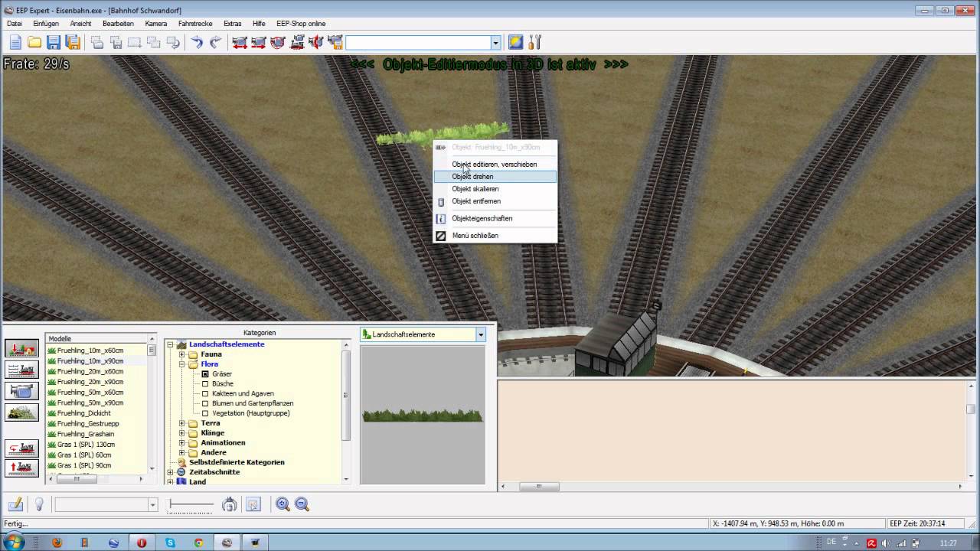
Task: Click the grass model preview thumbnail
Action: tap(423, 416)
